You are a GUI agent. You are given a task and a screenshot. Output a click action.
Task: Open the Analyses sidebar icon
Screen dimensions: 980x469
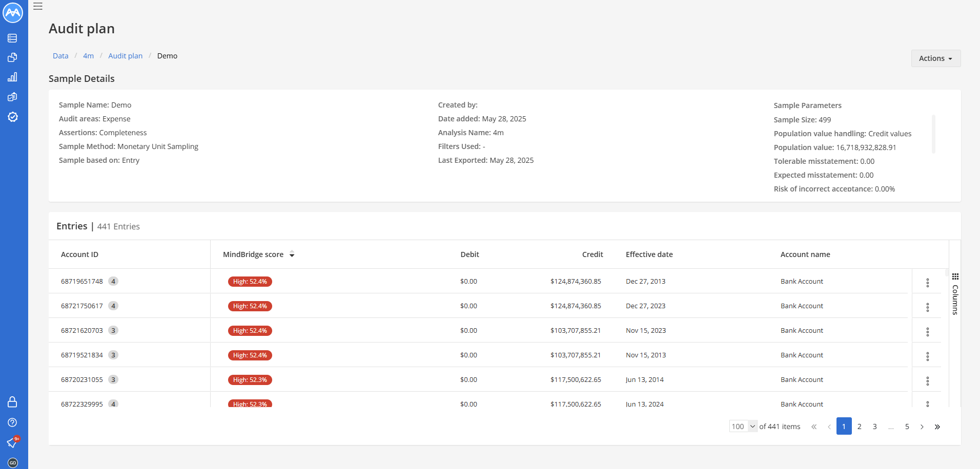(13, 57)
